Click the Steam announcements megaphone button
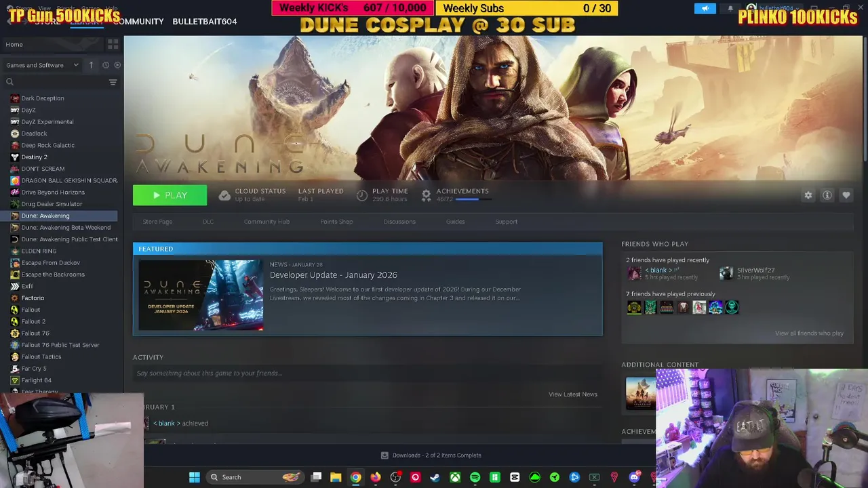Viewport: 868px width, 488px height. point(705,8)
